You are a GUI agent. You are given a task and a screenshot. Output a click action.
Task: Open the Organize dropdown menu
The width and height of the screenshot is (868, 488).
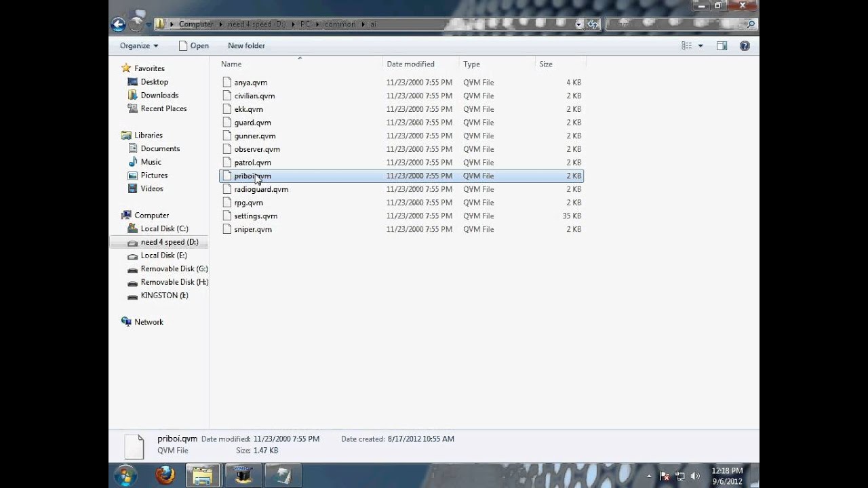click(x=139, y=45)
